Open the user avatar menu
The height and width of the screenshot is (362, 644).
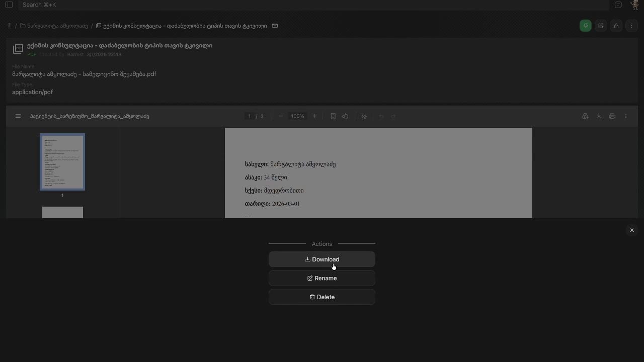click(x=634, y=5)
